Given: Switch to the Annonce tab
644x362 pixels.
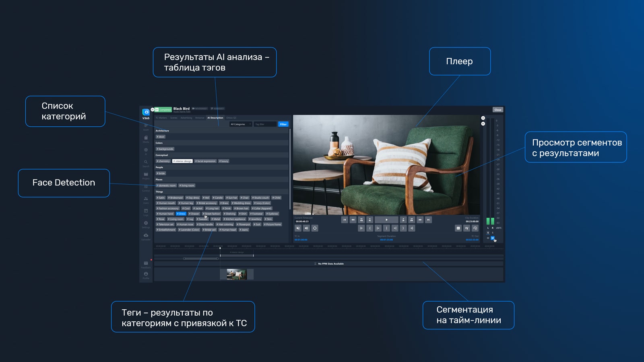Looking at the screenshot, I should (200, 118).
